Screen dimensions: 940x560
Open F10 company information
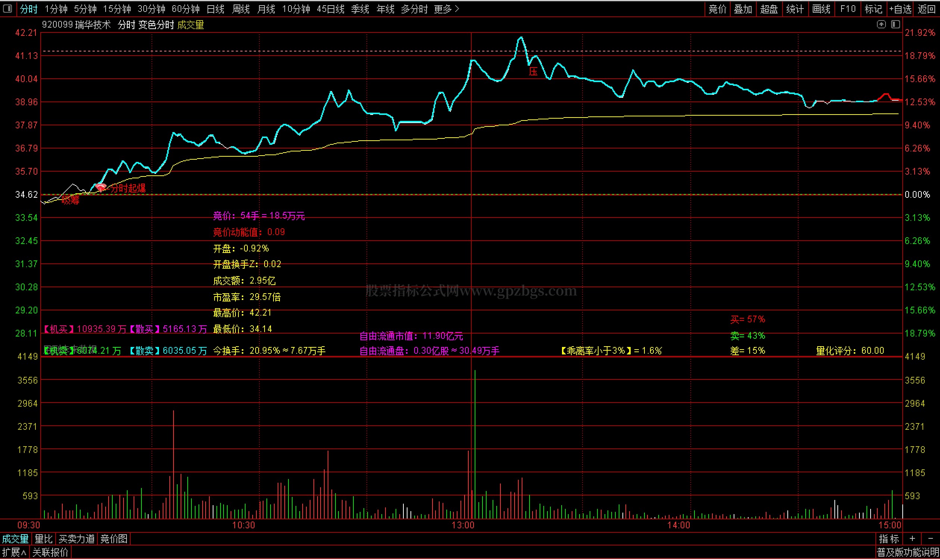[x=847, y=9]
